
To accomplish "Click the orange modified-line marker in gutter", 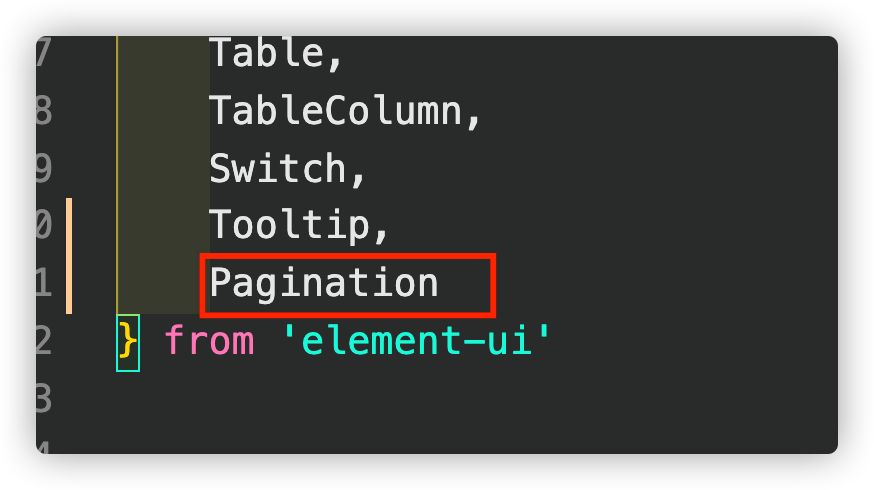I will [x=69, y=255].
